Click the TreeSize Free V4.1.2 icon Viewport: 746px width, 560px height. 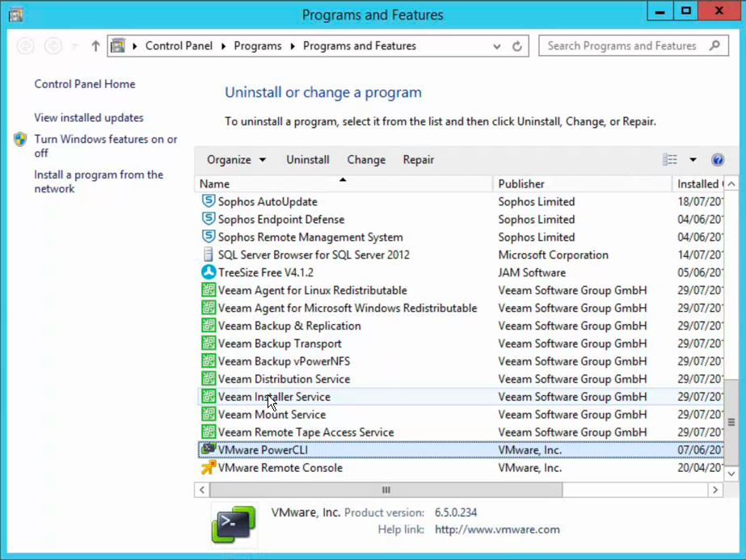point(208,272)
